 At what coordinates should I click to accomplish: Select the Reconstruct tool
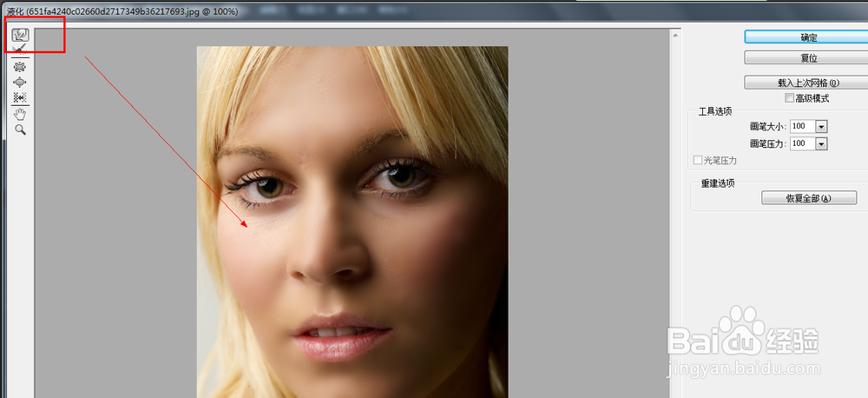tap(21, 50)
